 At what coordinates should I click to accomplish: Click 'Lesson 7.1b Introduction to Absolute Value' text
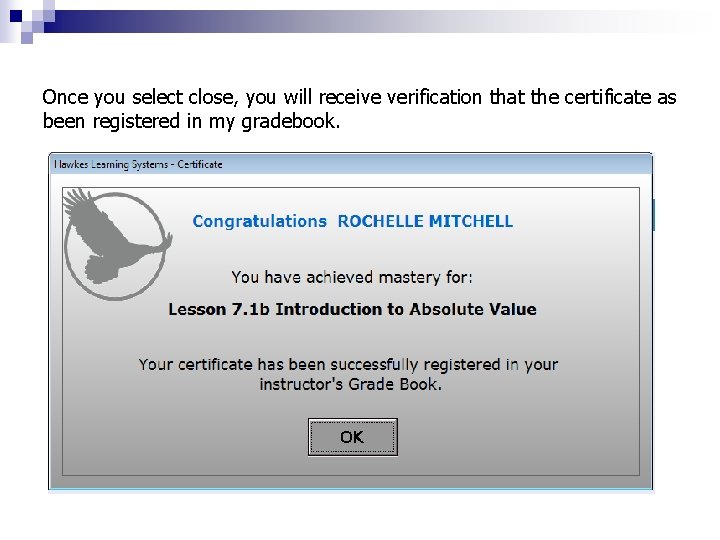tap(352, 309)
